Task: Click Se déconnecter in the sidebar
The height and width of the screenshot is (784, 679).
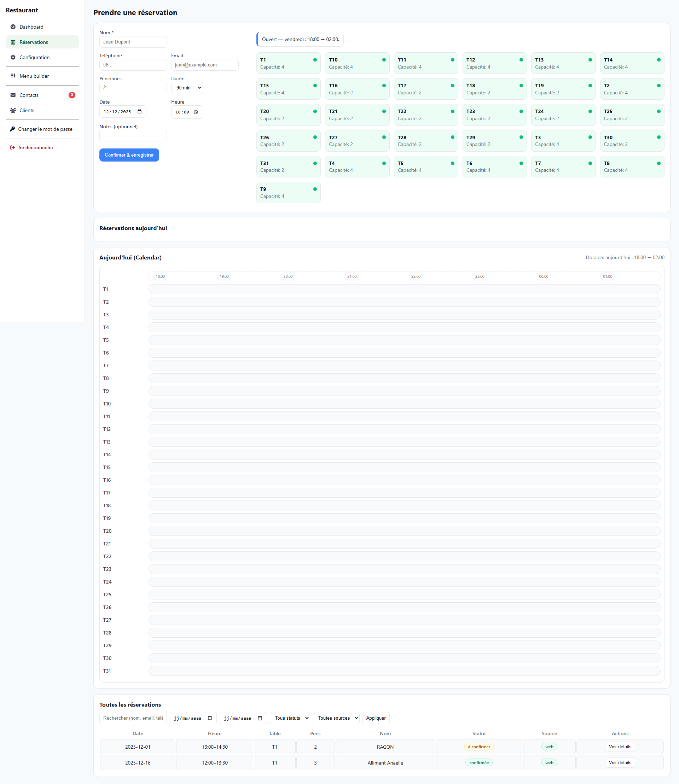Action: point(36,148)
